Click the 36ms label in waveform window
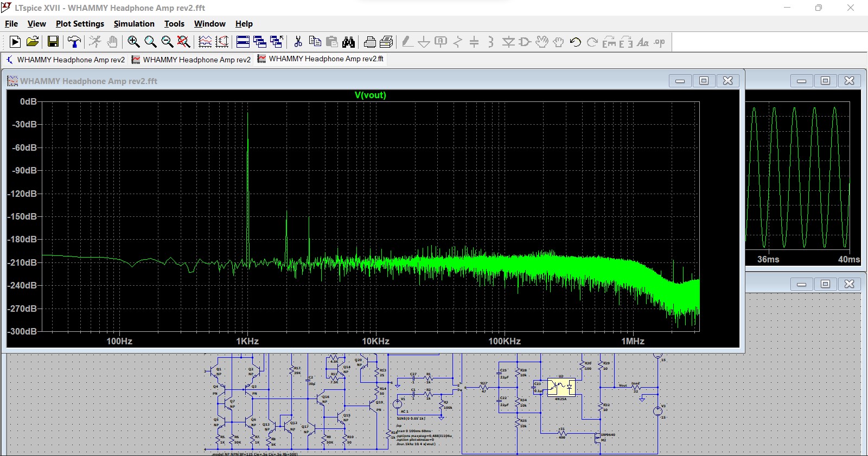Image resolution: width=868 pixels, height=456 pixels. tap(768, 259)
